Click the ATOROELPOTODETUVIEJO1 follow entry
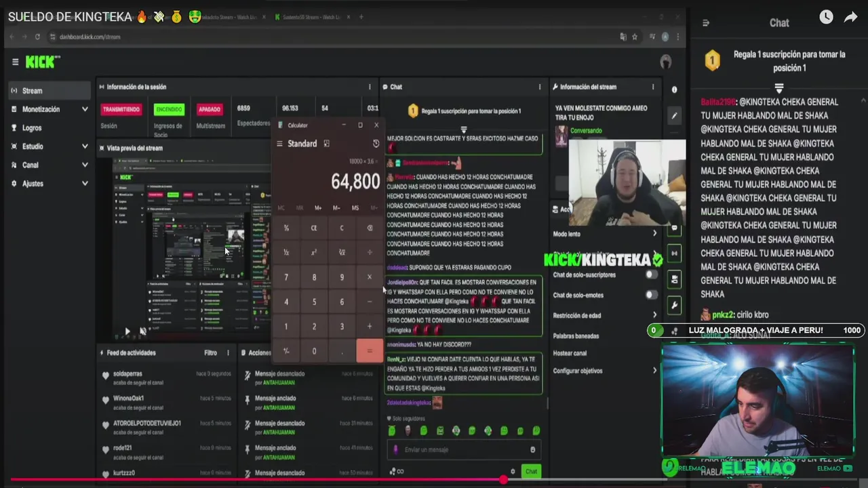 tap(166, 427)
